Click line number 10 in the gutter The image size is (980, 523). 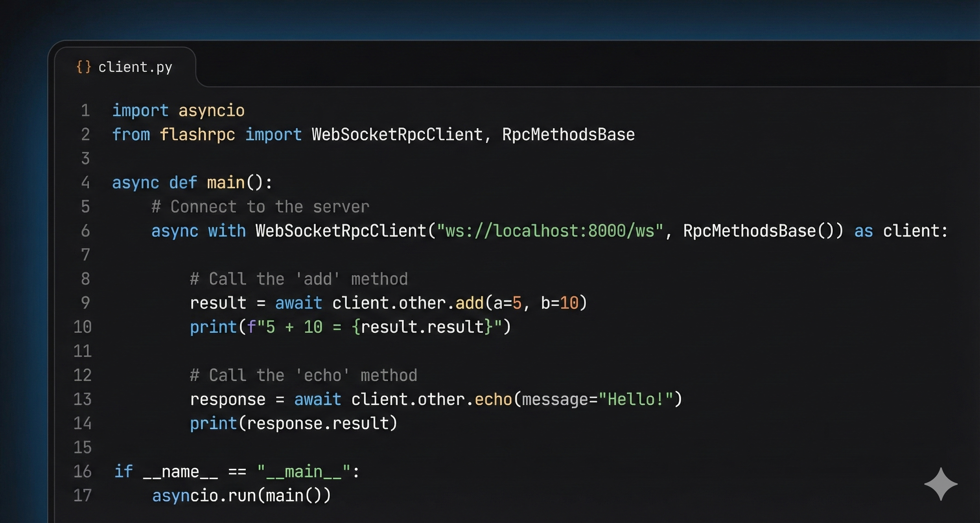pos(82,327)
